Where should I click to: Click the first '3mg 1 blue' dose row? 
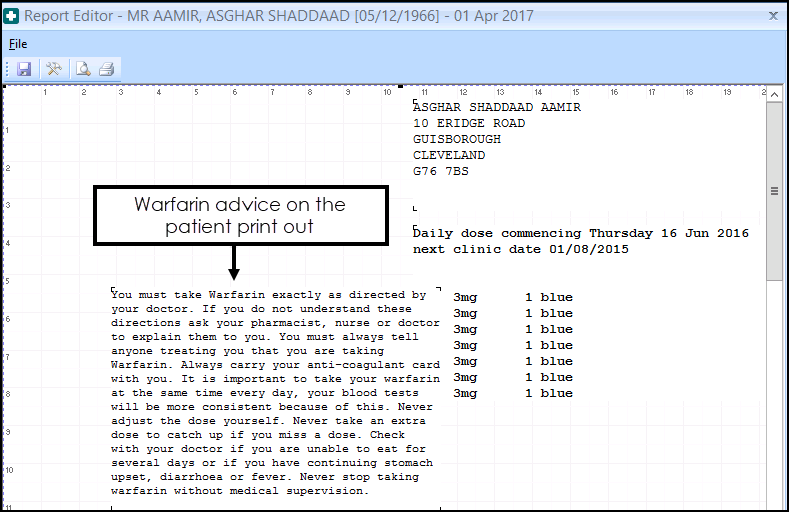[x=513, y=297]
